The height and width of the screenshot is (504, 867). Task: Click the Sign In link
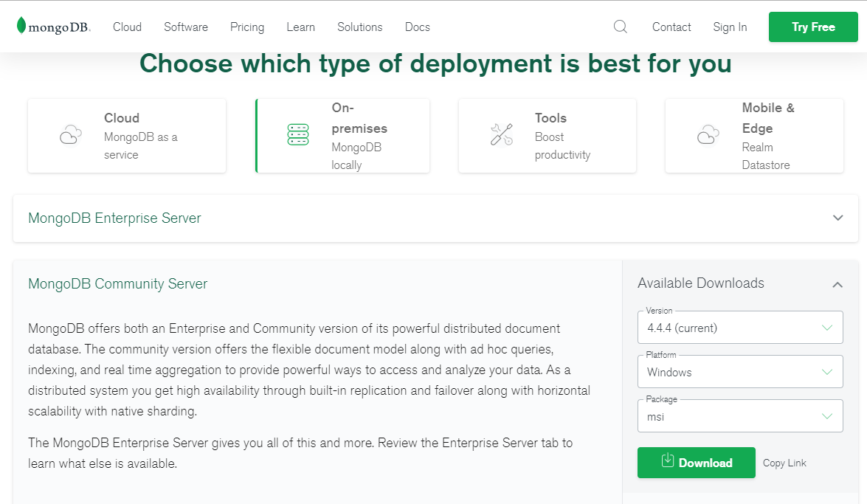coord(730,27)
